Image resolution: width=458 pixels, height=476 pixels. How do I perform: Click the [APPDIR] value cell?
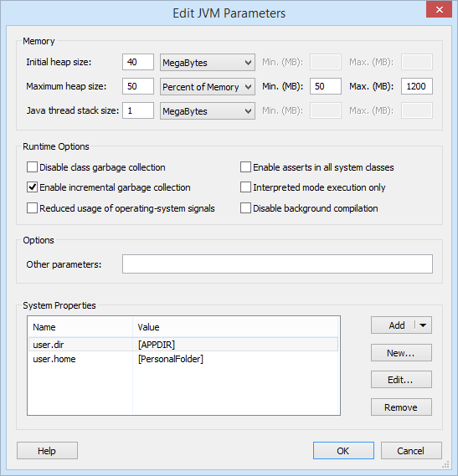click(x=235, y=345)
